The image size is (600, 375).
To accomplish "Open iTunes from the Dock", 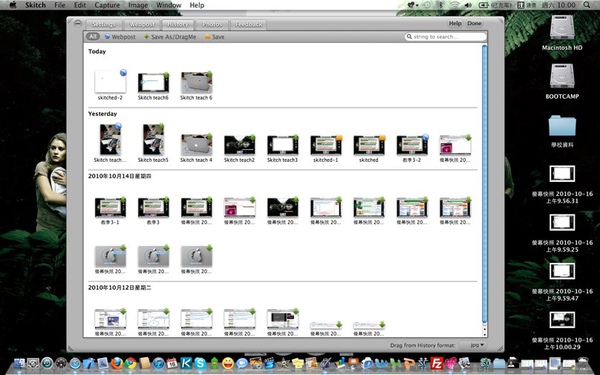I will coord(158,363).
